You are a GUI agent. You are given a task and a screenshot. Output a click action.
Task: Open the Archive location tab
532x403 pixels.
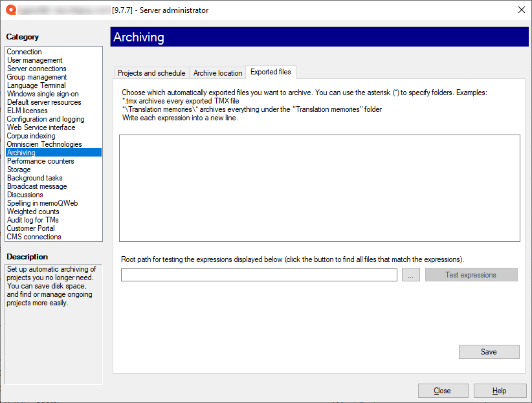[217, 72]
